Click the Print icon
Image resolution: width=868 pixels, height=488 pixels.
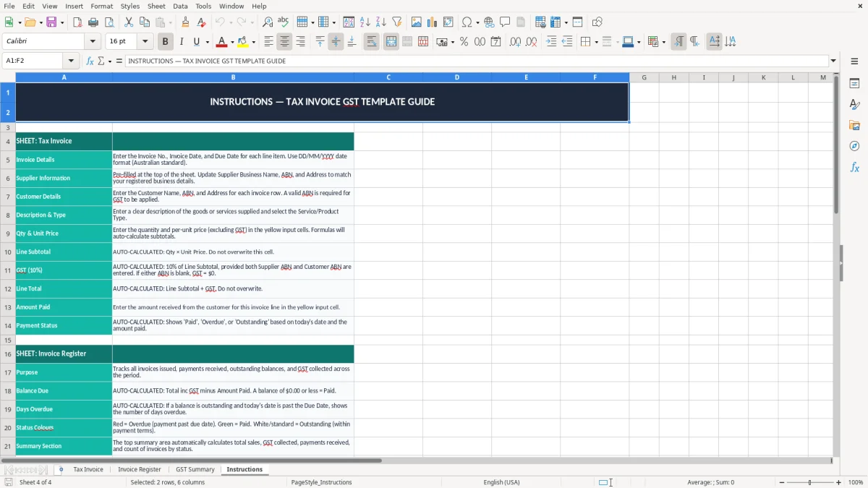(x=93, y=22)
